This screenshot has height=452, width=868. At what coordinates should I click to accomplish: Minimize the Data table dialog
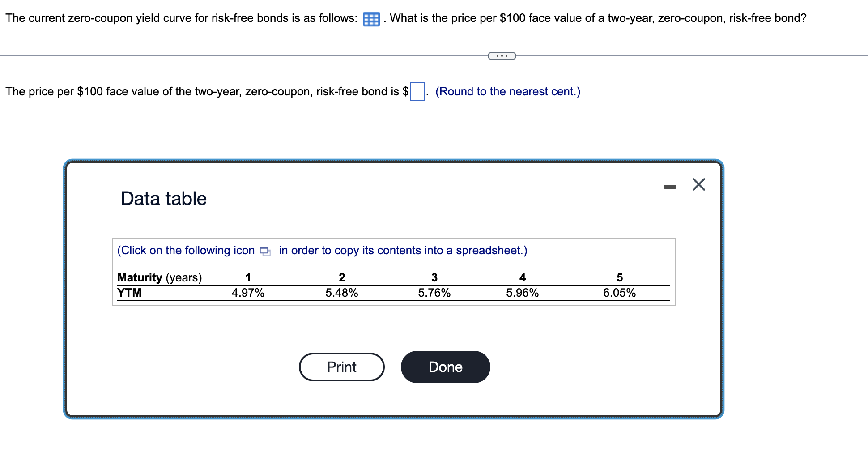(x=670, y=188)
